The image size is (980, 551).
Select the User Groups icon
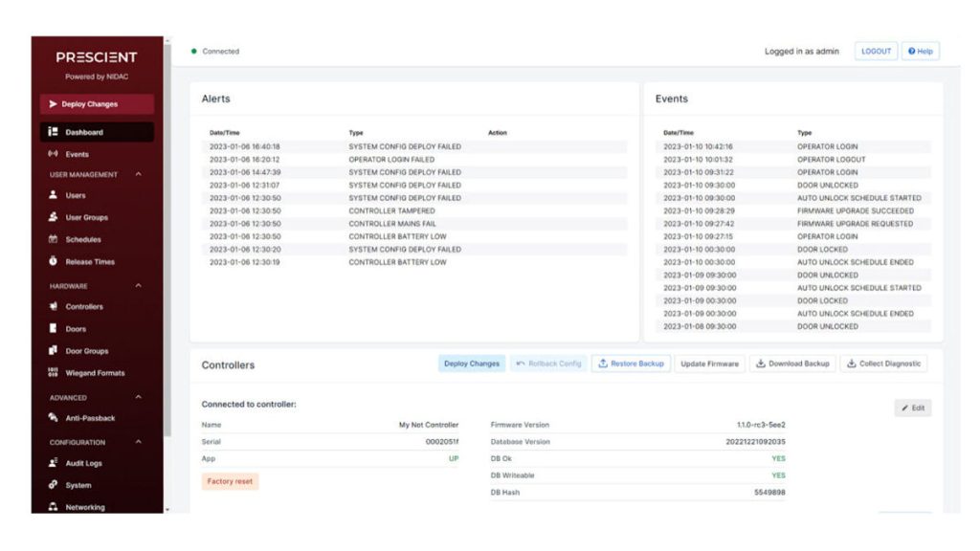tap(53, 217)
